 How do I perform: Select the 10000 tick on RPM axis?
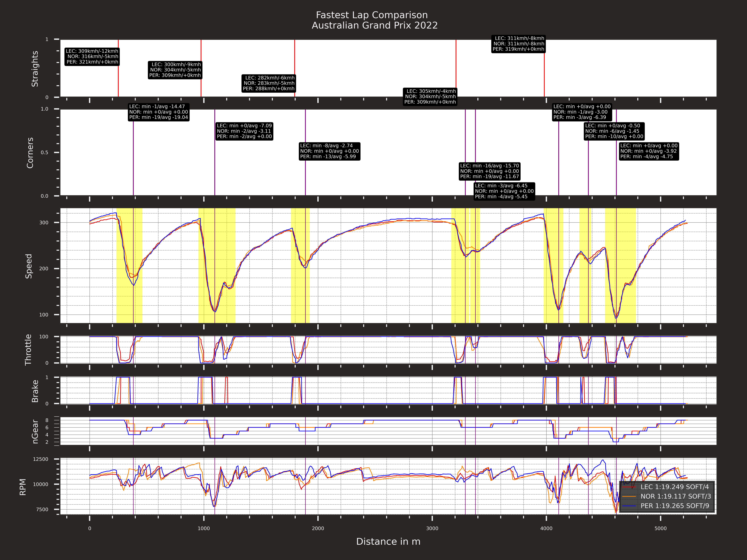tap(40, 484)
